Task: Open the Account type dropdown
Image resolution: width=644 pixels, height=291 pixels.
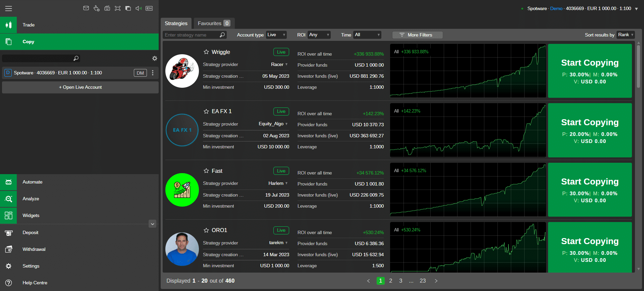Action: [x=276, y=35]
